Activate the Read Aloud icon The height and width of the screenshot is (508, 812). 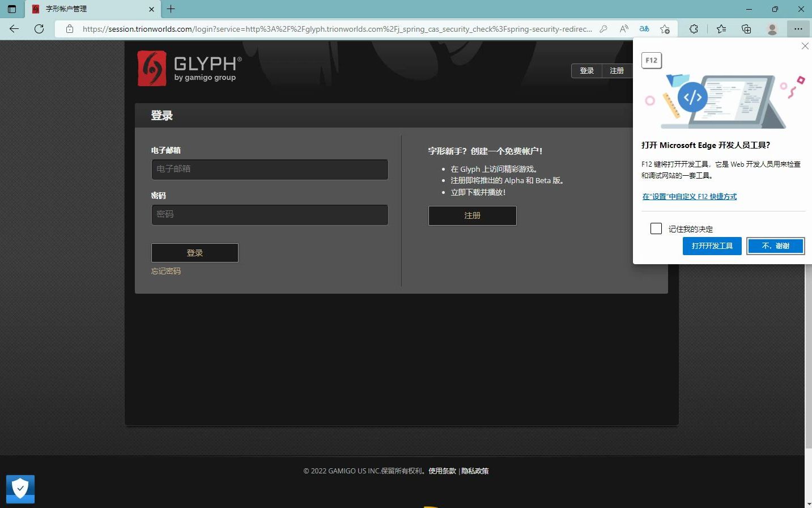point(624,29)
